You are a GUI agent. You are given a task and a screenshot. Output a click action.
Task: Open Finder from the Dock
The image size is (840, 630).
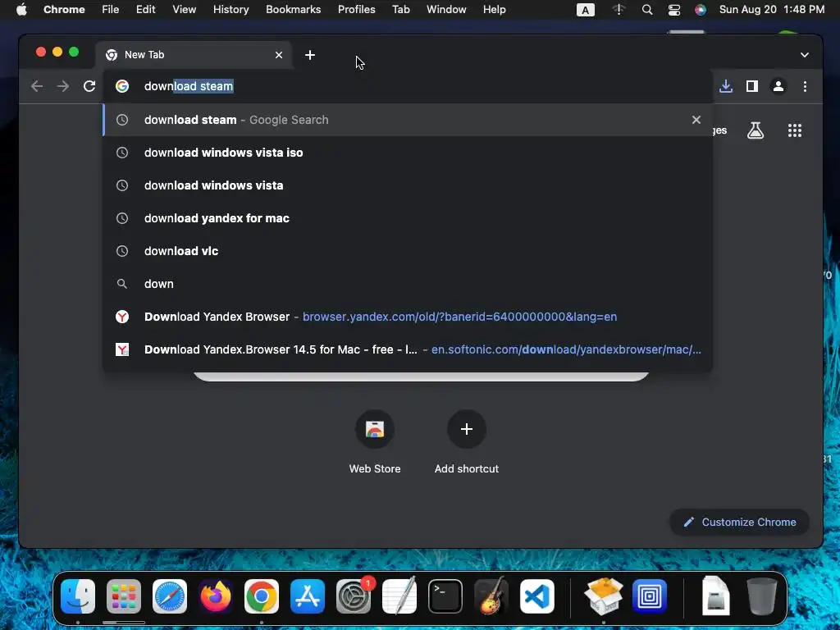click(x=78, y=596)
